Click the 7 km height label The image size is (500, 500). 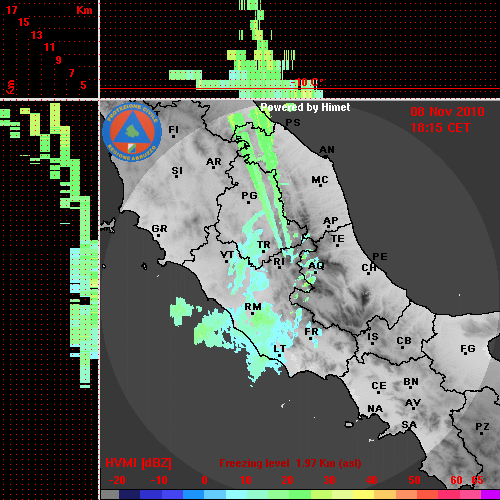pyautogui.click(x=71, y=73)
